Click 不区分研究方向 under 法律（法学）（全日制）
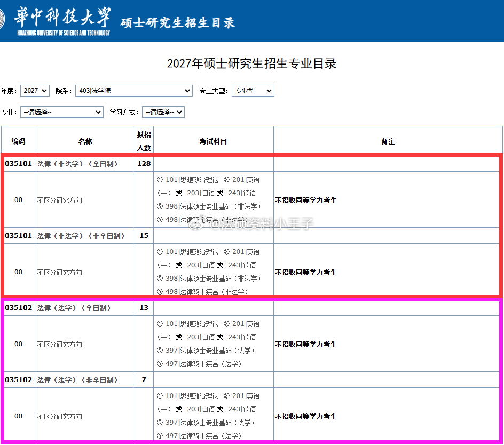This screenshot has height=445, width=504. (59, 344)
